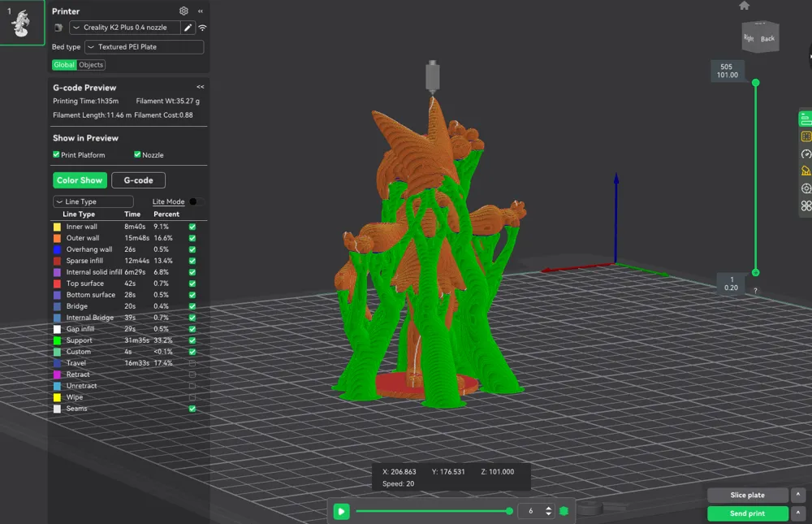
Task: Click the Retract magenta color swatch
Action: pos(57,375)
